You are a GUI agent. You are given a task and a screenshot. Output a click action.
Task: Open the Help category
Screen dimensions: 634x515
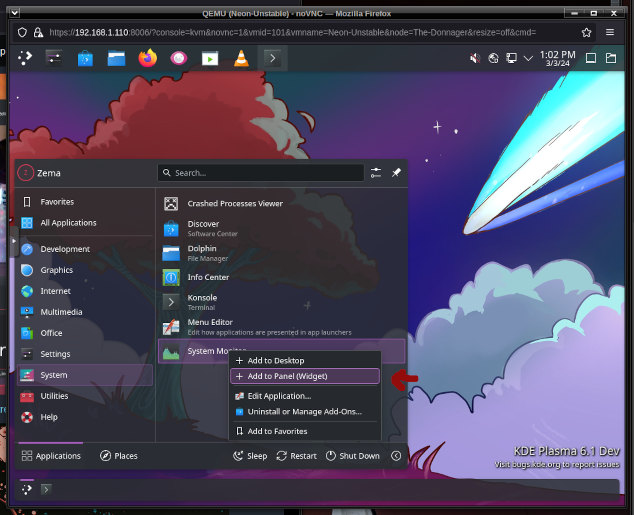tap(85, 417)
